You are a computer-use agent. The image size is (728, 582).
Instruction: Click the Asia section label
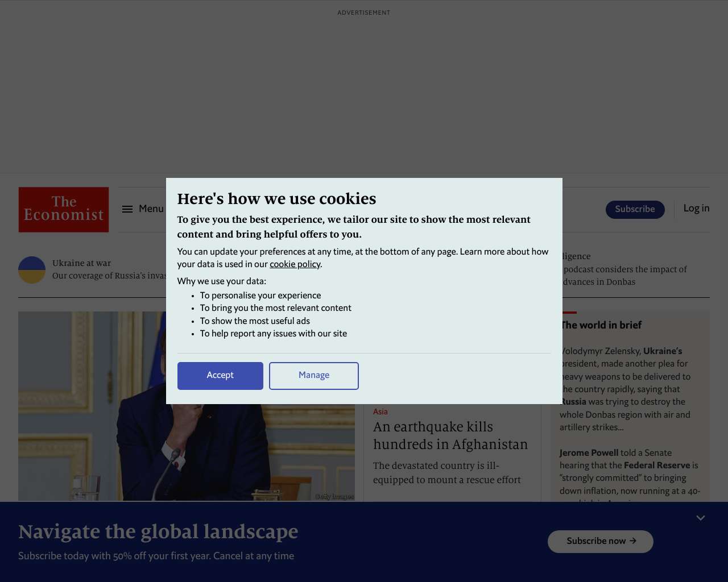click(380, 411)
